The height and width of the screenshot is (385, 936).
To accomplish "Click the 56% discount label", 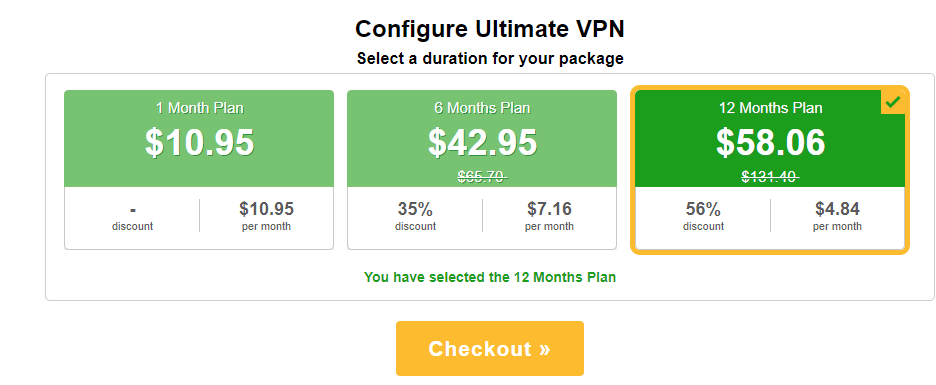I will point(703,215).
